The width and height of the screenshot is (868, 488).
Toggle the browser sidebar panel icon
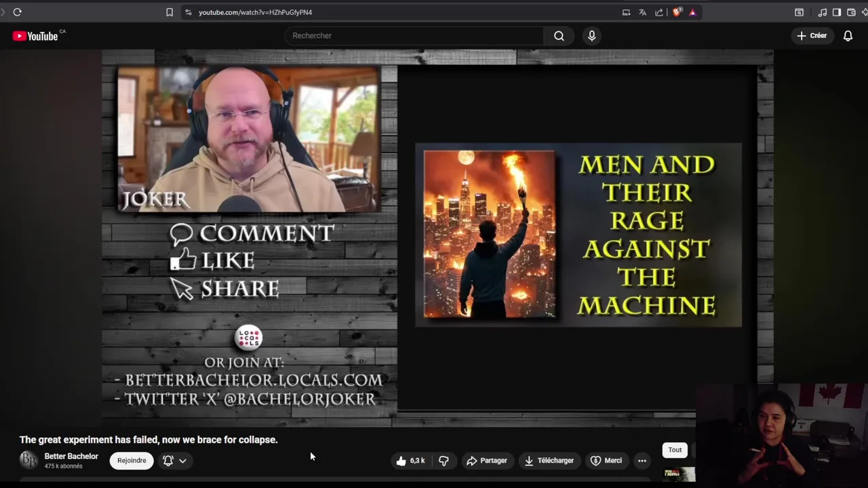pos(837,12)
